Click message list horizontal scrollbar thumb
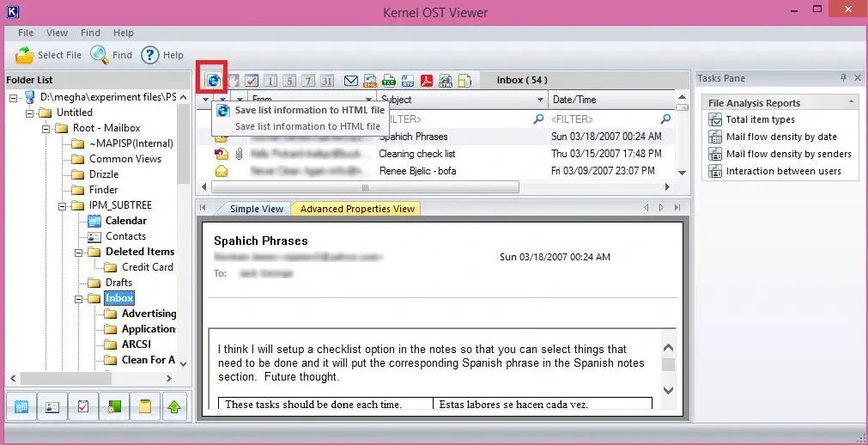This screenshot has width=868, height=445. [365, 188]
